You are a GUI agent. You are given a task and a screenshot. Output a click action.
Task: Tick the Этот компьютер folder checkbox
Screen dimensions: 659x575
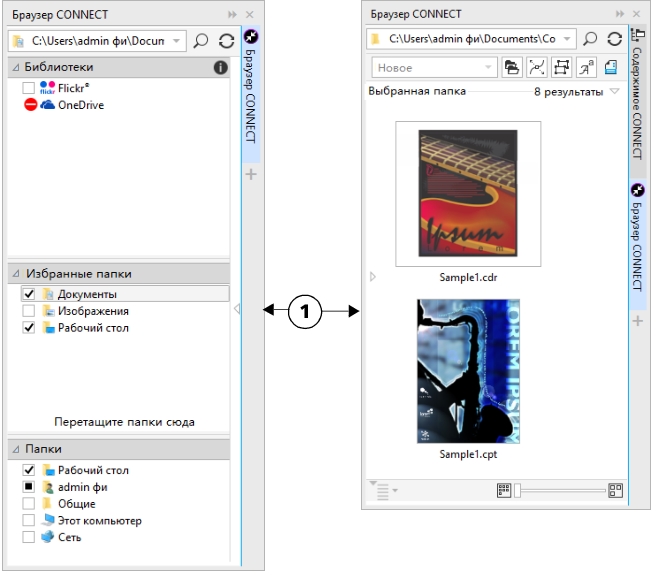click(x=29, y=521)
